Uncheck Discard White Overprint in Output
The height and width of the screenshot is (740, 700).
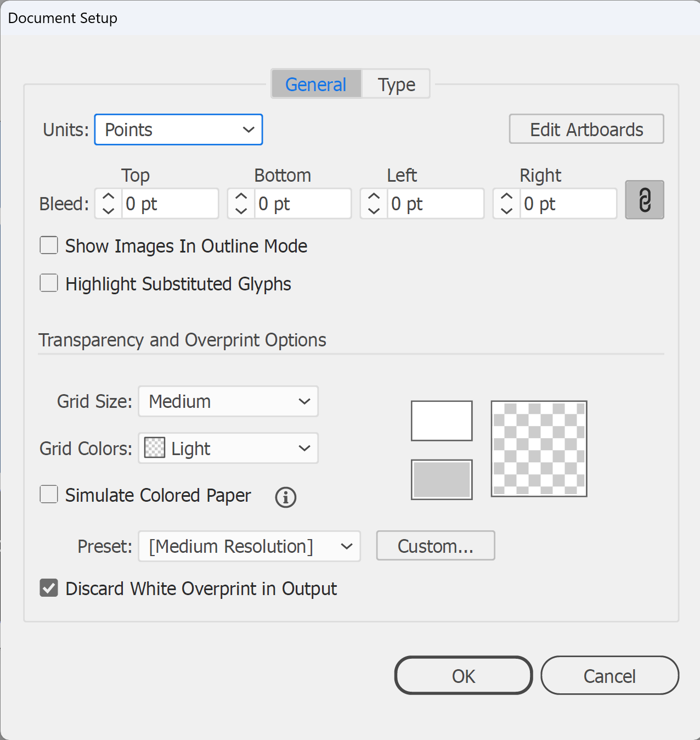pyautogui.click(x=49, y=588)
